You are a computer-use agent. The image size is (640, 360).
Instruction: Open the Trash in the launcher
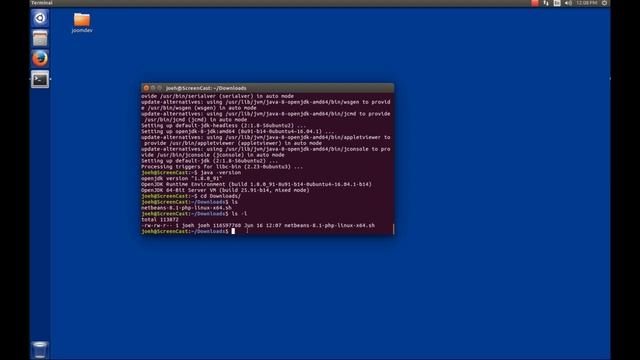[x=40, y=350]
